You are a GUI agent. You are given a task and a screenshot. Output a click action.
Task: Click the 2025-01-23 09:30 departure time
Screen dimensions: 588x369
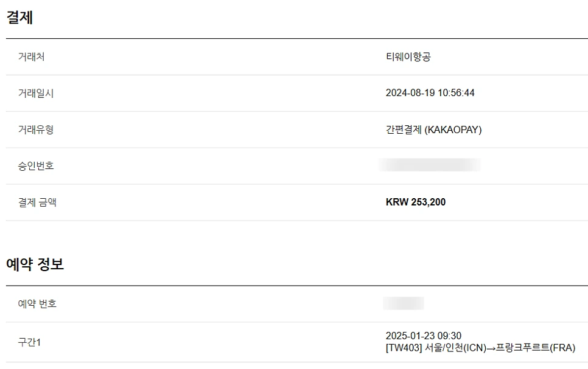[424, 336]
